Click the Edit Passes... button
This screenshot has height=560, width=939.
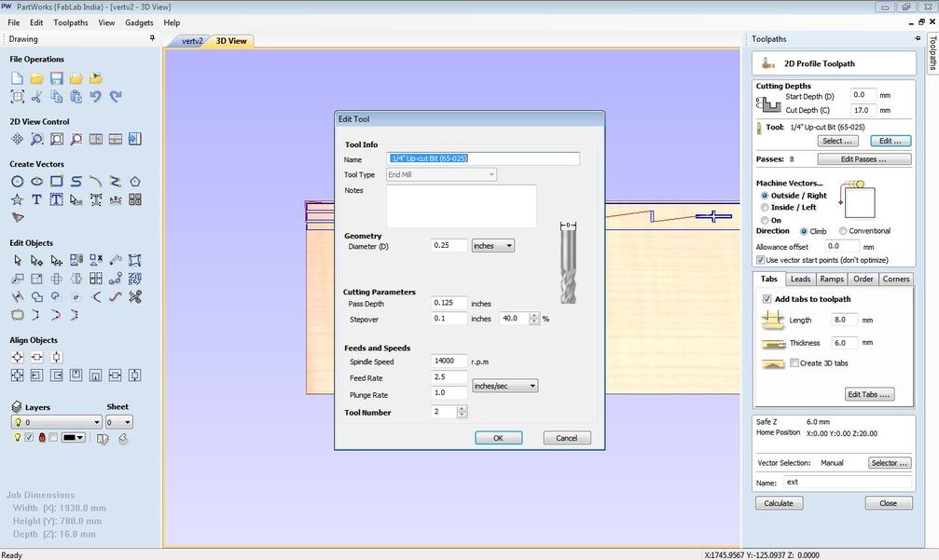(x=864, y=159)
